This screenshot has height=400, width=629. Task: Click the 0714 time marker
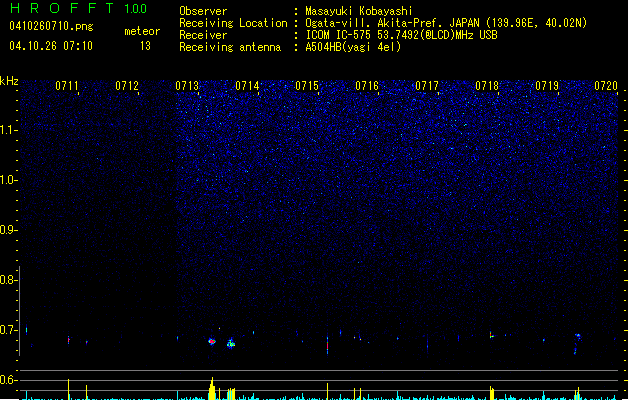tap(247, 86)
